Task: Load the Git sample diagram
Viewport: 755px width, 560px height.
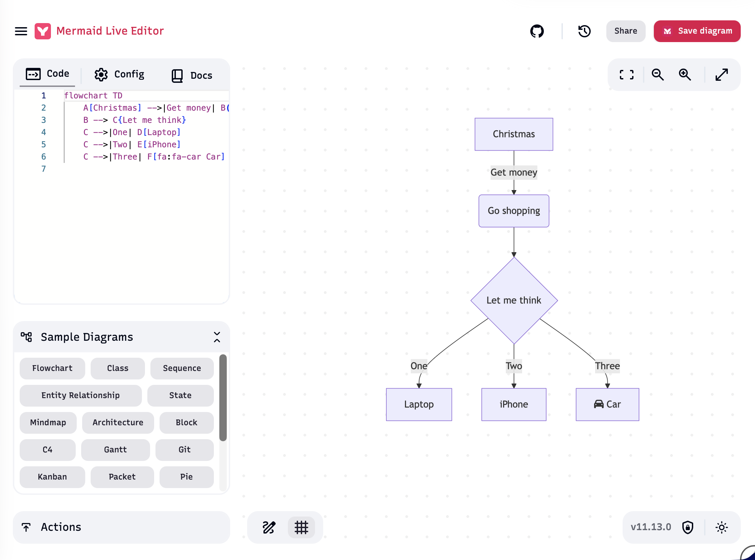Action: point(184,450)
